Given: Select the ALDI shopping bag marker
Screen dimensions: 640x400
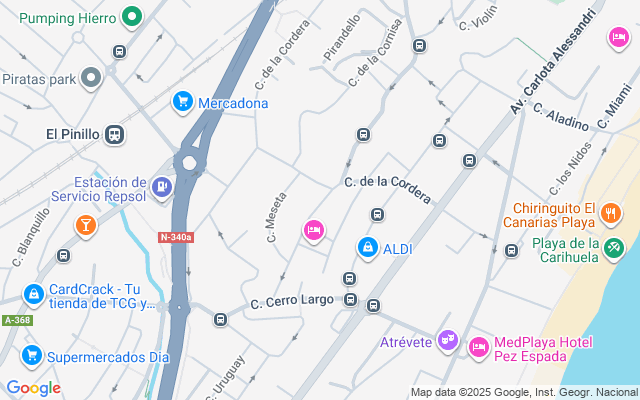Looking at the screenshot, I should tap(368, 248).
